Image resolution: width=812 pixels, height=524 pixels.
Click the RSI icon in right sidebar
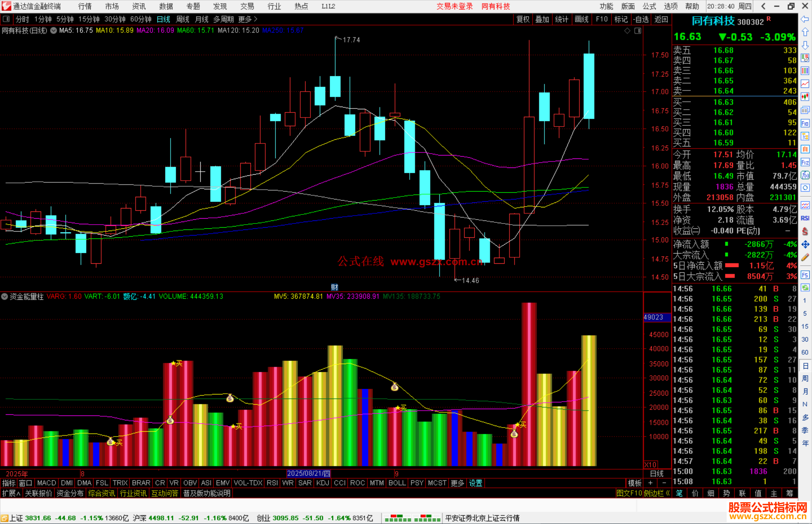pyautogui.click(x=805, y=218)
